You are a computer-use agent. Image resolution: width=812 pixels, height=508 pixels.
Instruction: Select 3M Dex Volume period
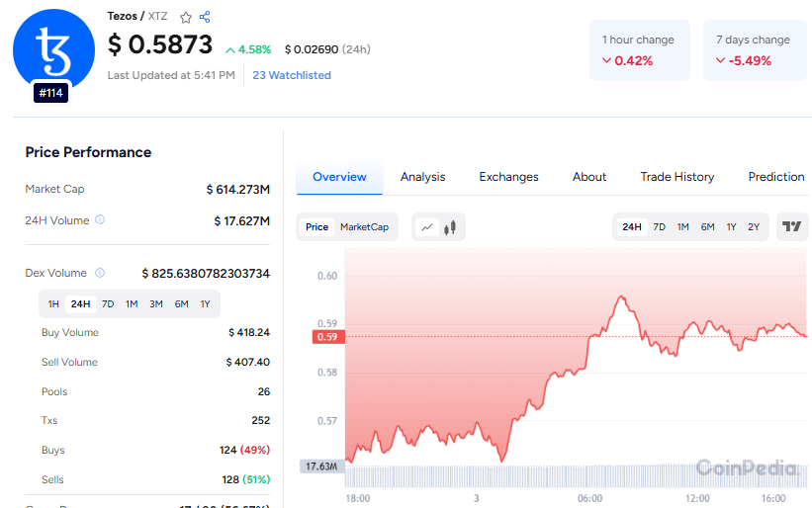click(156, 304)
